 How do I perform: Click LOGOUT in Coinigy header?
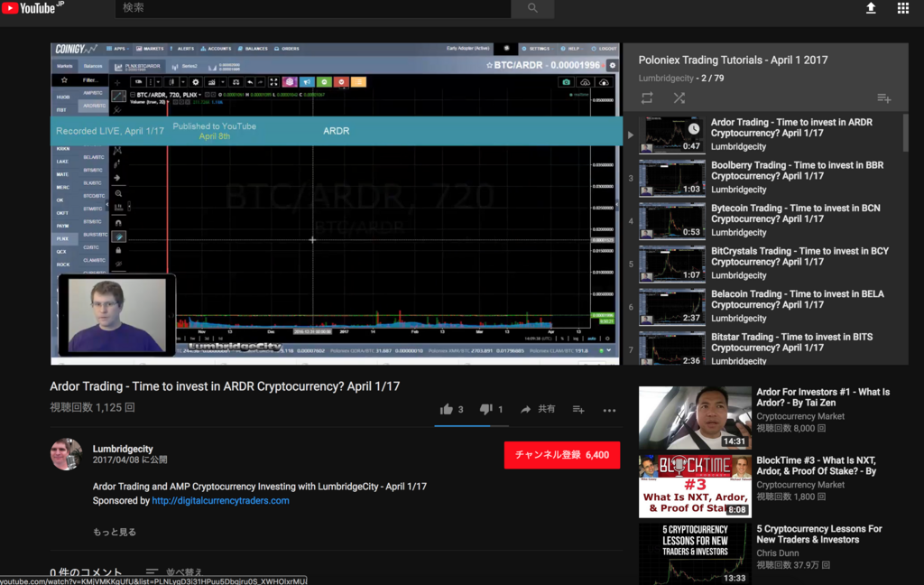pos(604,49)
